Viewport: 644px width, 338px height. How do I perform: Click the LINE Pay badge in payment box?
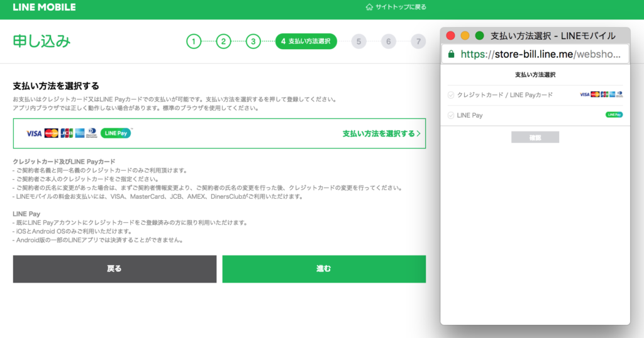pyautogui.click(x=116, y=133)
